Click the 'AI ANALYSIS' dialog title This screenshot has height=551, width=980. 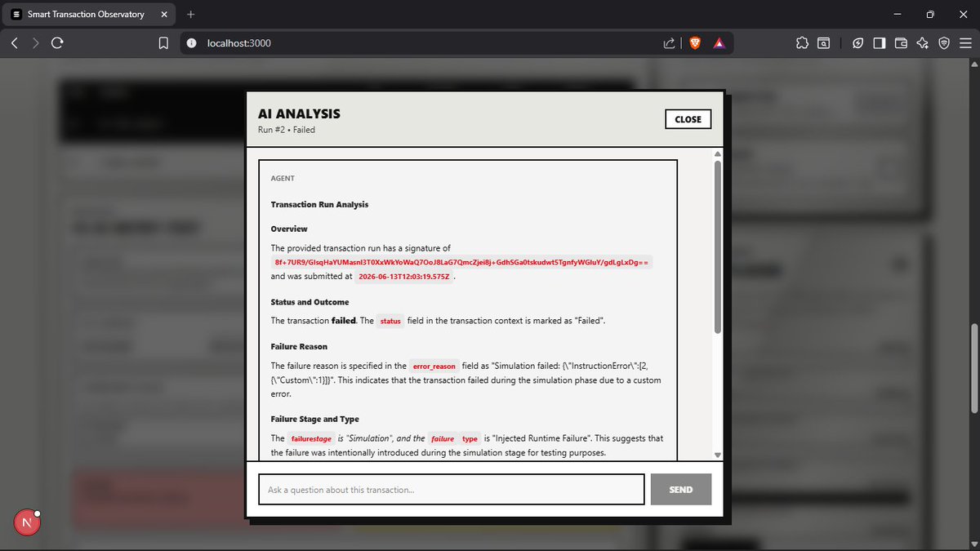pyautogui.click(x=299, y=114)
